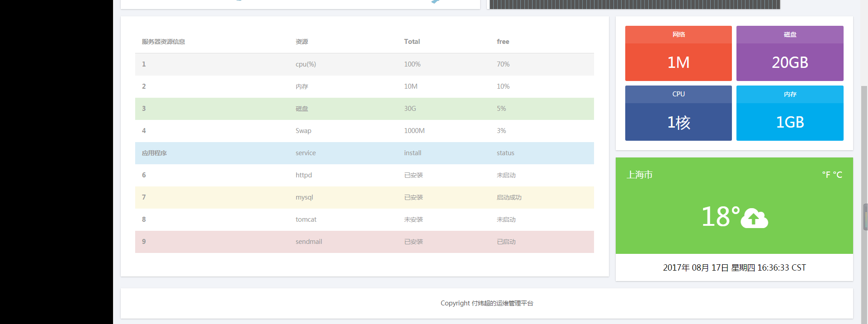
Task: Click the date and time text
Action: pyautogui.click(x=734, y=268)
